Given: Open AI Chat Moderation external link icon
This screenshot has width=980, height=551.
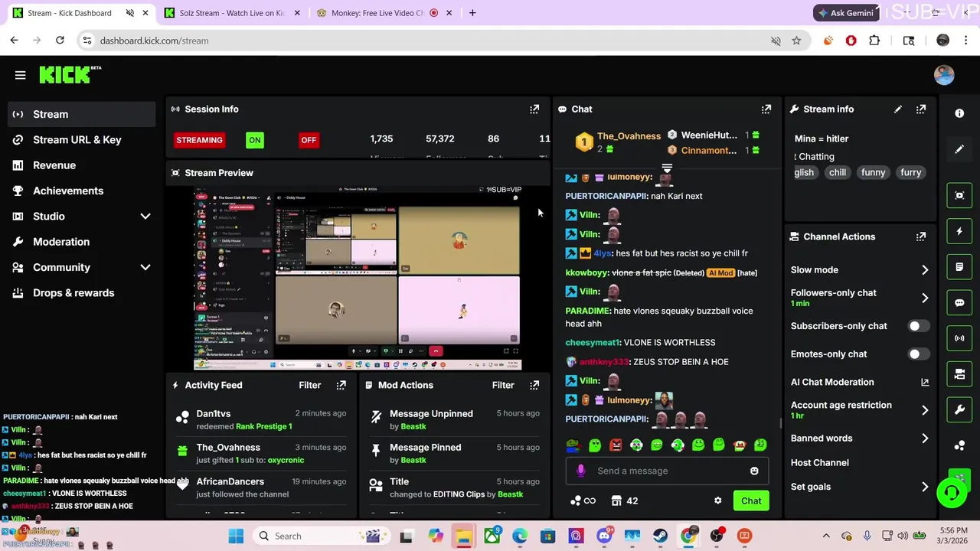Looking at the screenshot, I should 925,382.
